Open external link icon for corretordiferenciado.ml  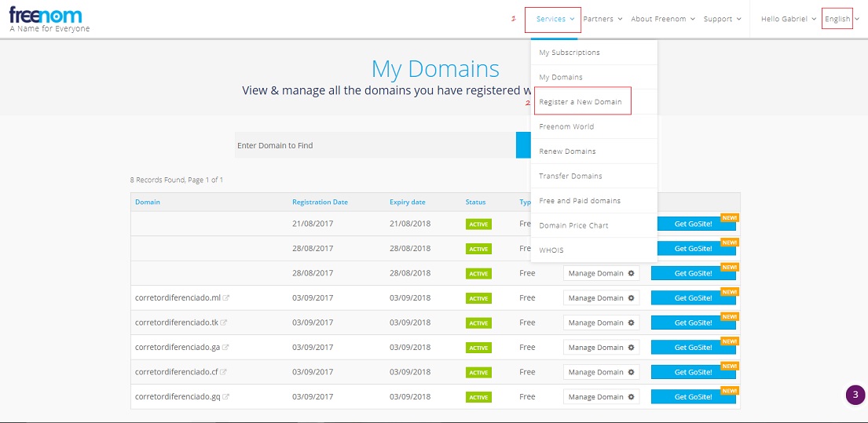[226, 298]
